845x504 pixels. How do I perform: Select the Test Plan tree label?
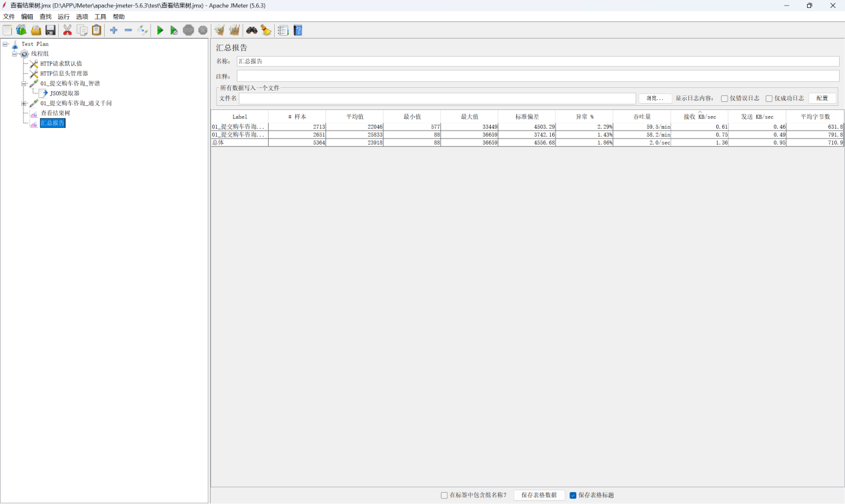35,44
